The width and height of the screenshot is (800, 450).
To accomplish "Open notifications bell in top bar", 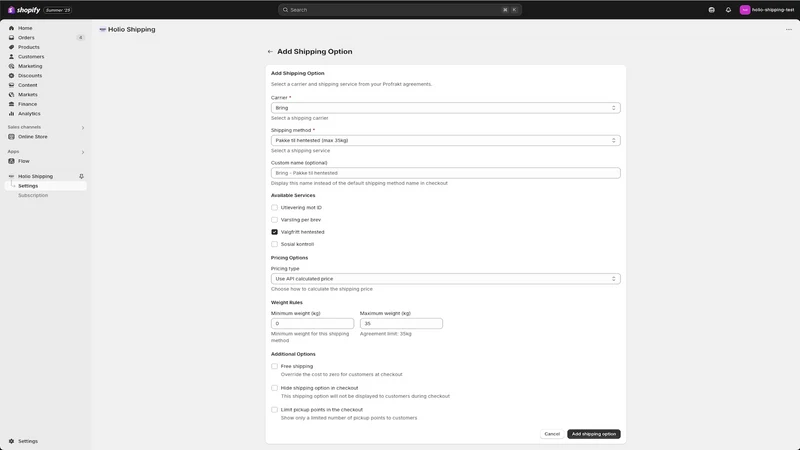I will click(728, 10).
